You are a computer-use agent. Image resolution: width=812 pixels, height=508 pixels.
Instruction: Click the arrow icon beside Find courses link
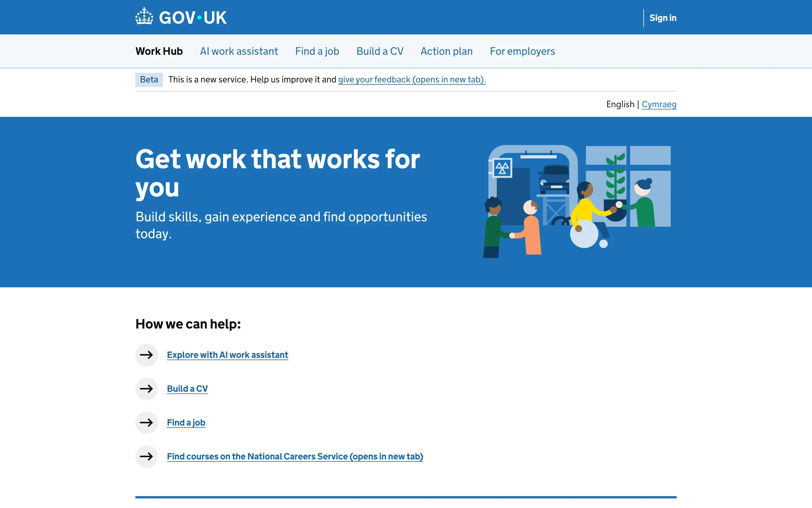[146, 457]
